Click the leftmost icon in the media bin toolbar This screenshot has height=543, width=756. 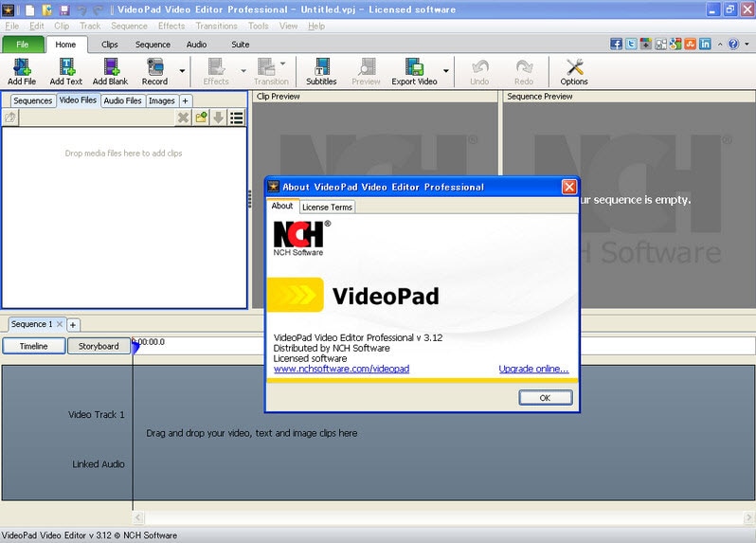[x=10, y=118]
